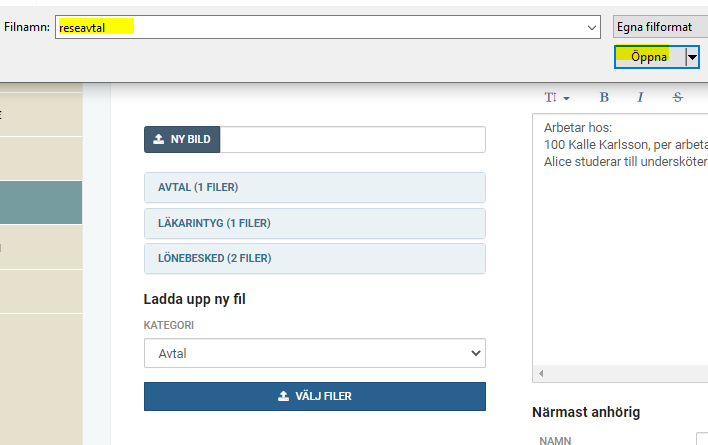The image size is (708, 445).
Task: Click the VÄLJ FILER upload button
Action: (315, 396)
